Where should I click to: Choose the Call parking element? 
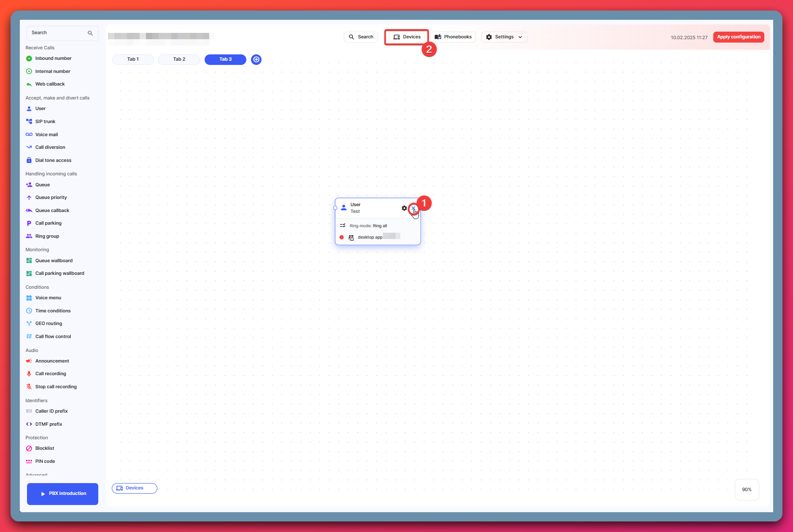tap(48, 223)
